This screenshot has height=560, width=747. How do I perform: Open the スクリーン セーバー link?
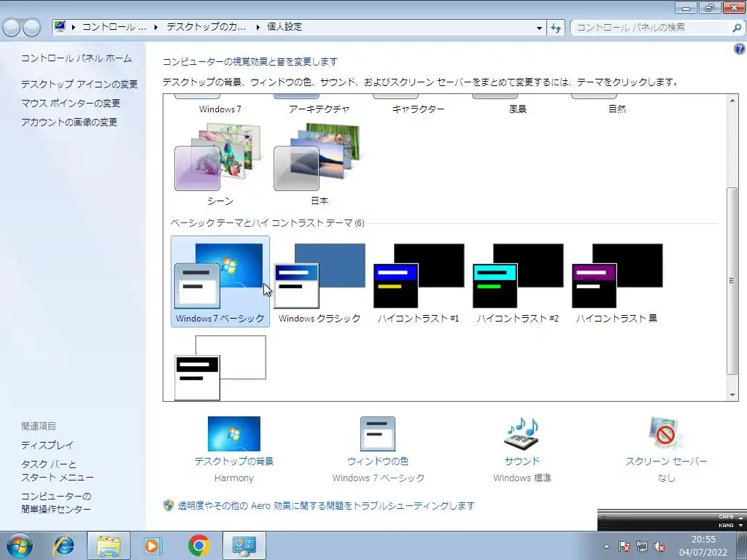[x=666, y=461]
